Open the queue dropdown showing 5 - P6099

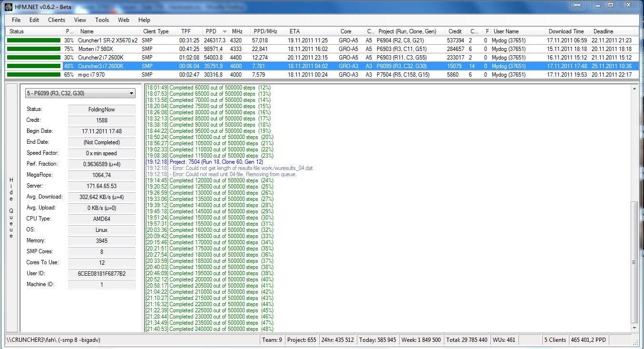coord(80,93)
